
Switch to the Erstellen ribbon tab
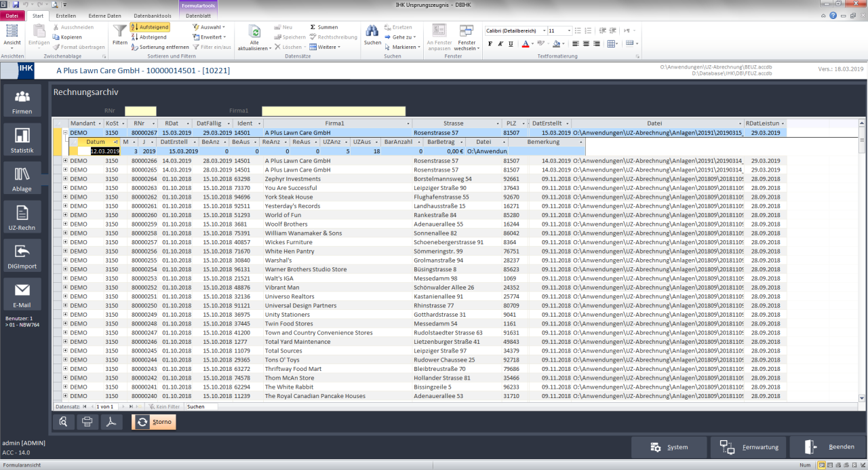(x=66, y=15)
